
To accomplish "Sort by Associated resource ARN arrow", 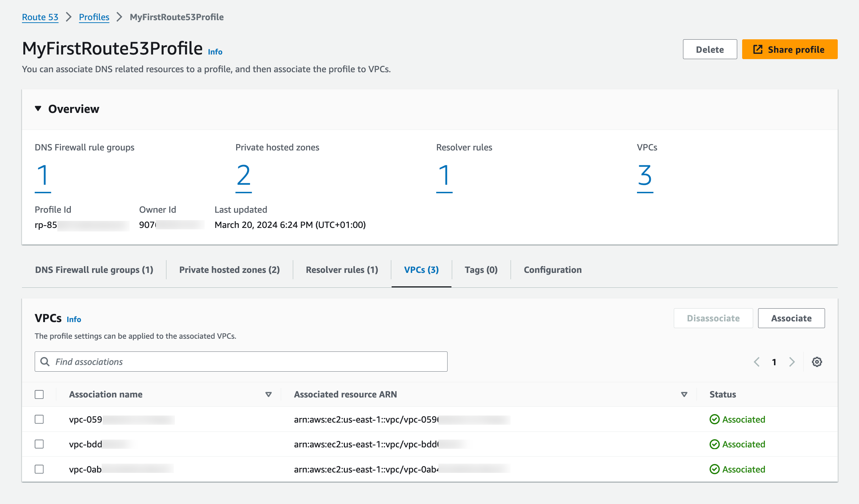I will [x=684, y=394].
